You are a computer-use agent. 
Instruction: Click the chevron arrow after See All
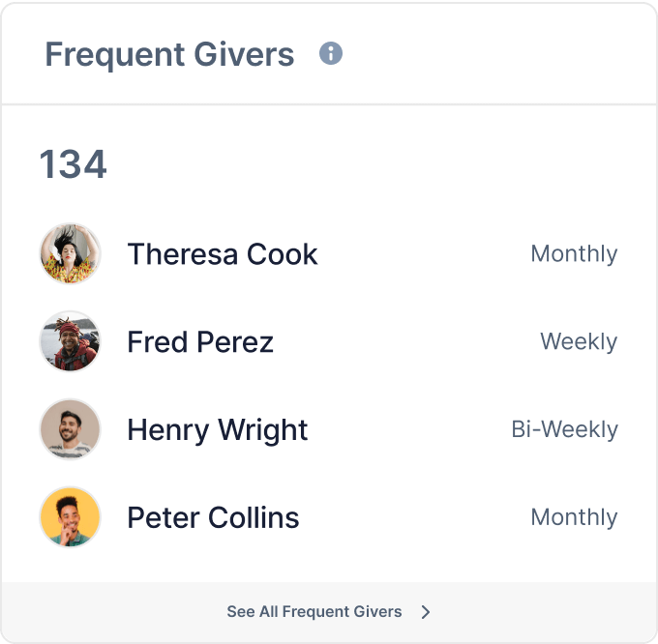(x=426, y=612)
